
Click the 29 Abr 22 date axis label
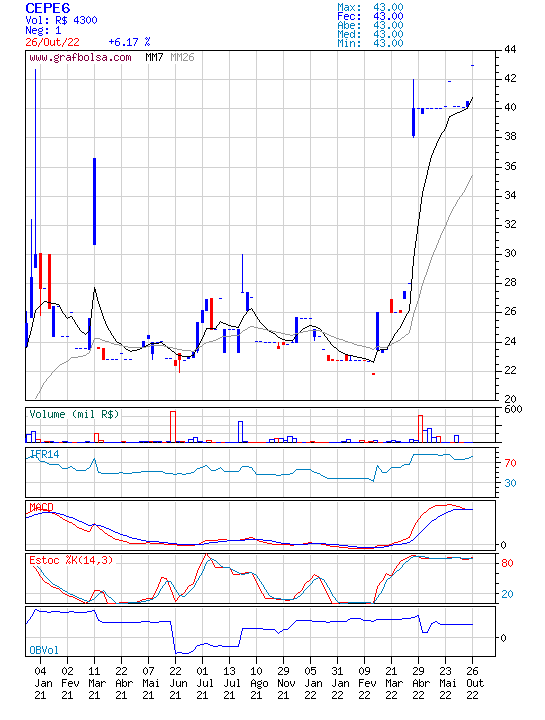tap(418, 683)
